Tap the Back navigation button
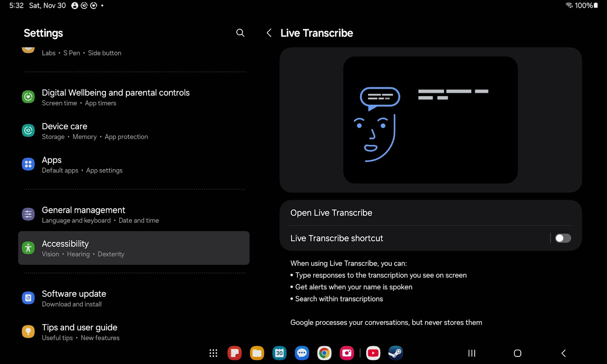 pos(564,353)
